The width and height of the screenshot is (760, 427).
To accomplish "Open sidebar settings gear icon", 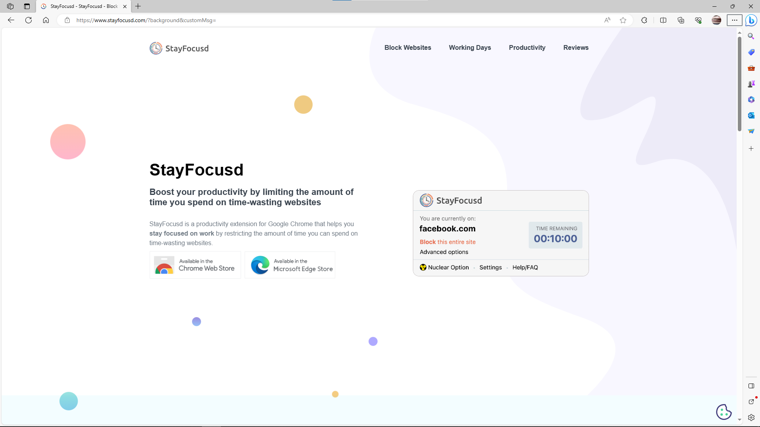I will tap(751, 417).
